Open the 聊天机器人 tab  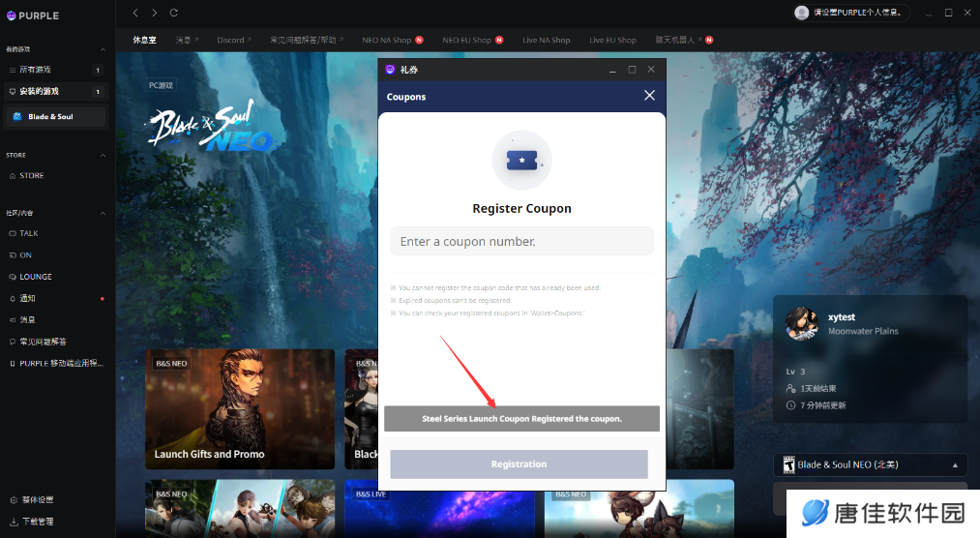tap(684, 40)
